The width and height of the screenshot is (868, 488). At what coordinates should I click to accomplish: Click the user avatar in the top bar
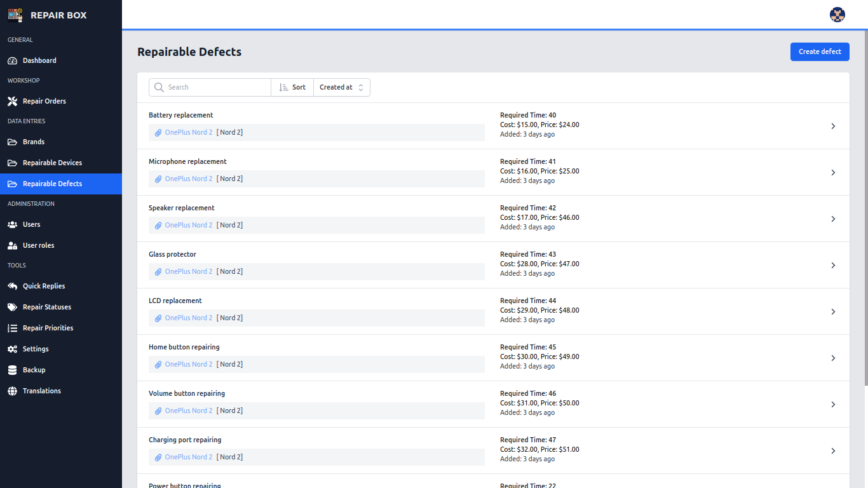coord(837,15)
